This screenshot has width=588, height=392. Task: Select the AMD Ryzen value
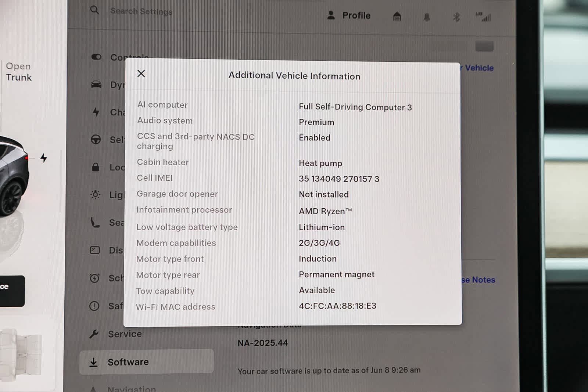[x=325, y=211]
